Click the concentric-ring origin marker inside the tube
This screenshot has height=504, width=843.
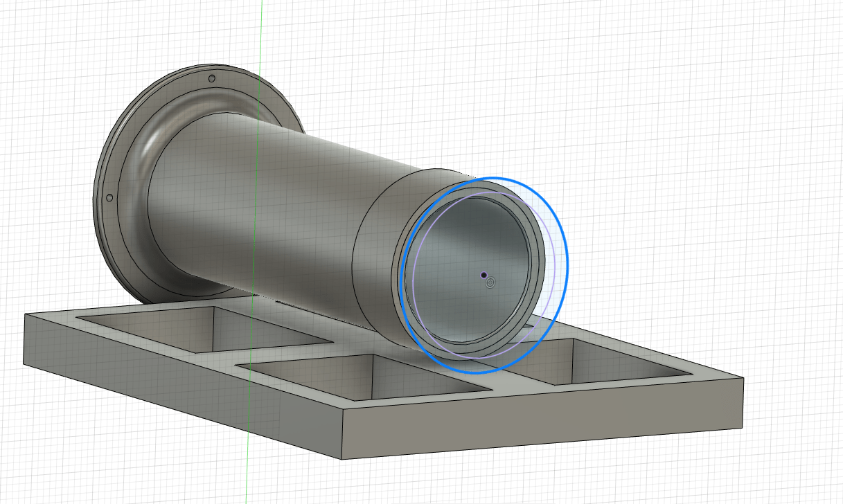(x=490, y=282)
